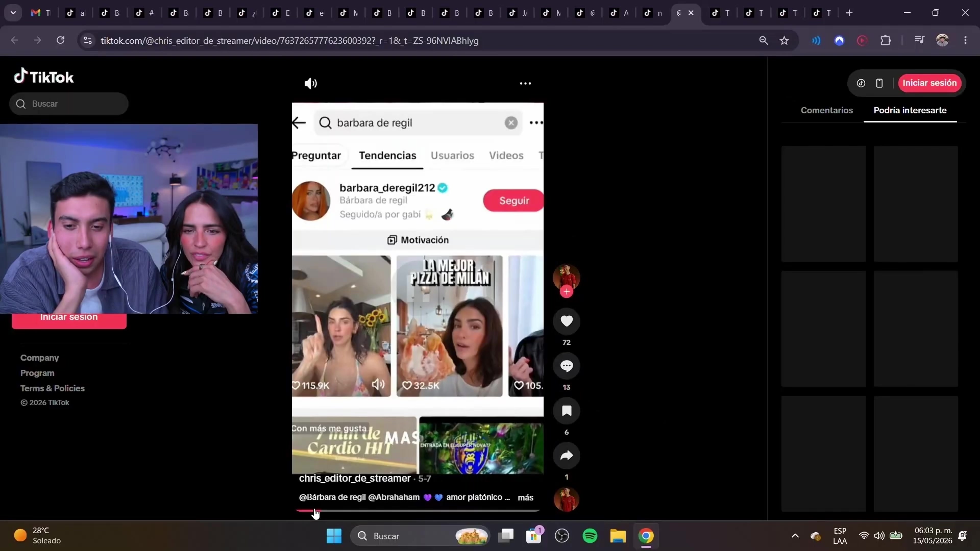Reload the current page
This screenshot has height=551, width=980.
pos(60,40)
